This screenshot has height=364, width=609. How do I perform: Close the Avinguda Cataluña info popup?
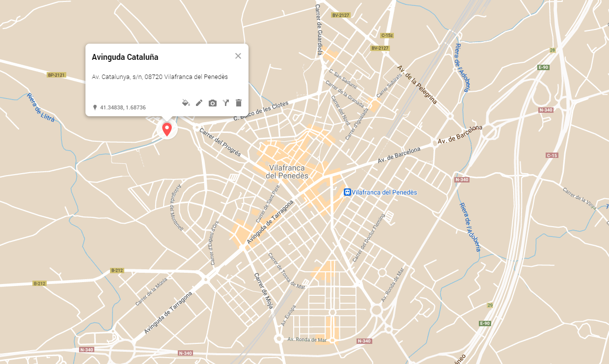(238, 56)
